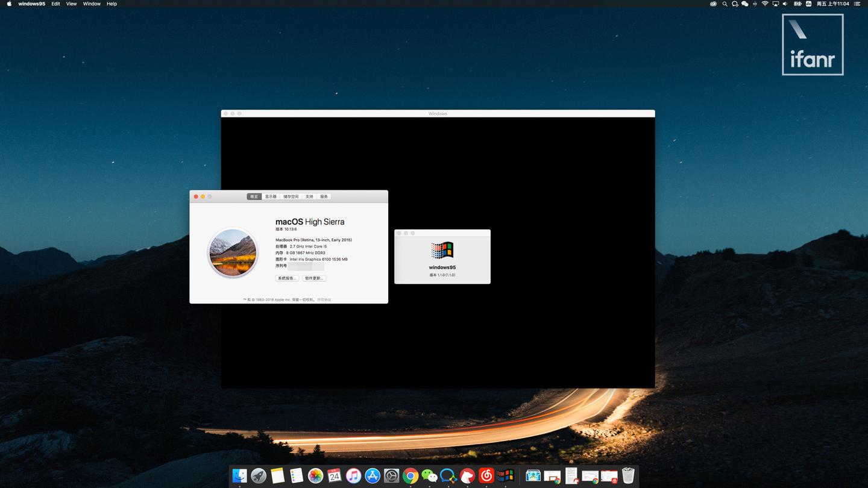Open NetEase Cloud Music from the Dock
868x488 pixels.
(x=486, y=475)
